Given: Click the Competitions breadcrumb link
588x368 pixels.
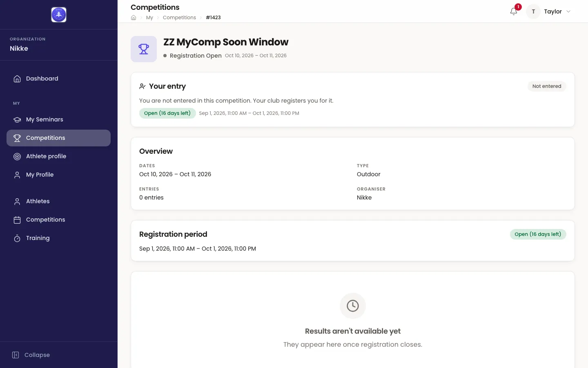Looking at the screenshot, I should [x=179, y=18].
